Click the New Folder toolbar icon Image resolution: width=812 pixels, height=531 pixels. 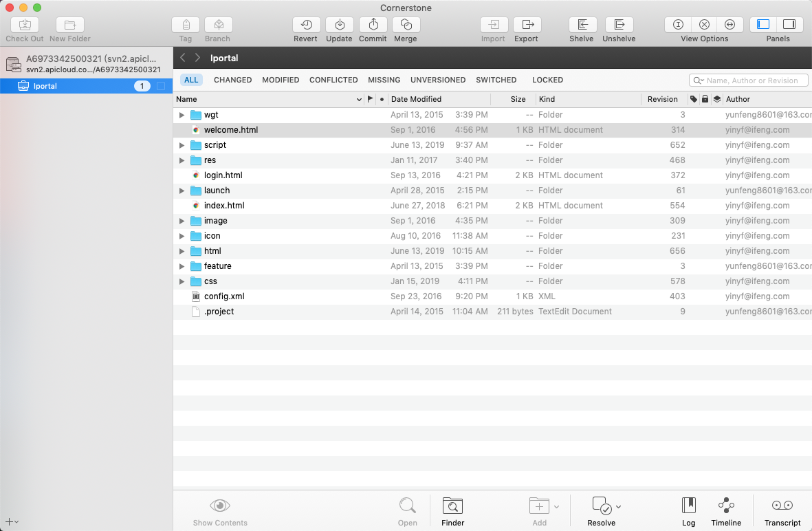coord(70,25)
